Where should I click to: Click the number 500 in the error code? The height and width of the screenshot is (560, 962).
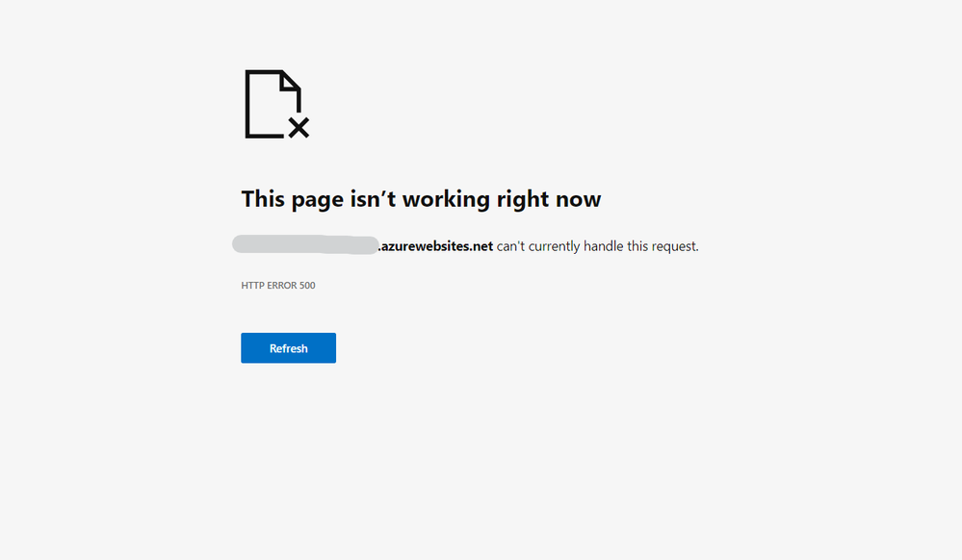tap(307, 285)
